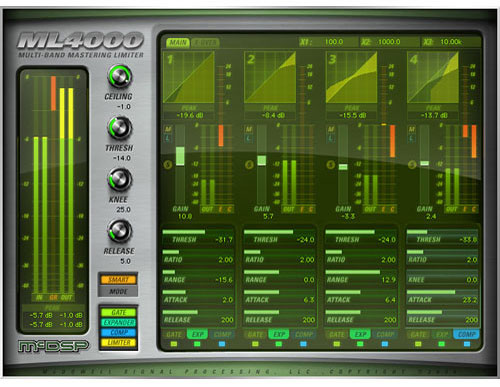
Task: Click the CEILING knob
Action: 119,76
